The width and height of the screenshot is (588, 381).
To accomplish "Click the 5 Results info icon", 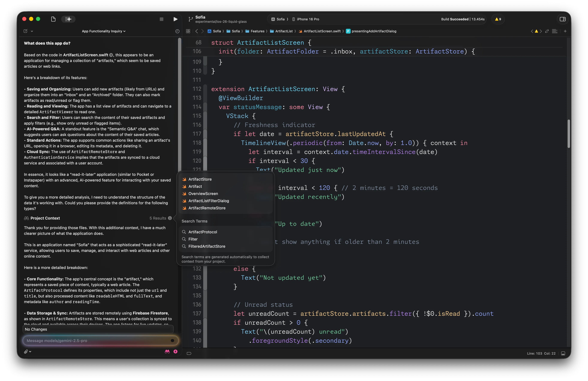I will (x=170, y=218).
